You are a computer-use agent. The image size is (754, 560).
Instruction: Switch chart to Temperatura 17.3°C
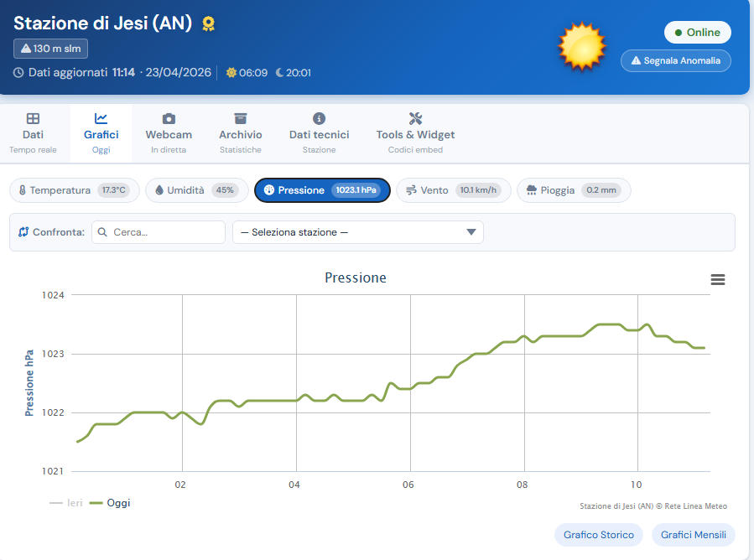point(71,190)
